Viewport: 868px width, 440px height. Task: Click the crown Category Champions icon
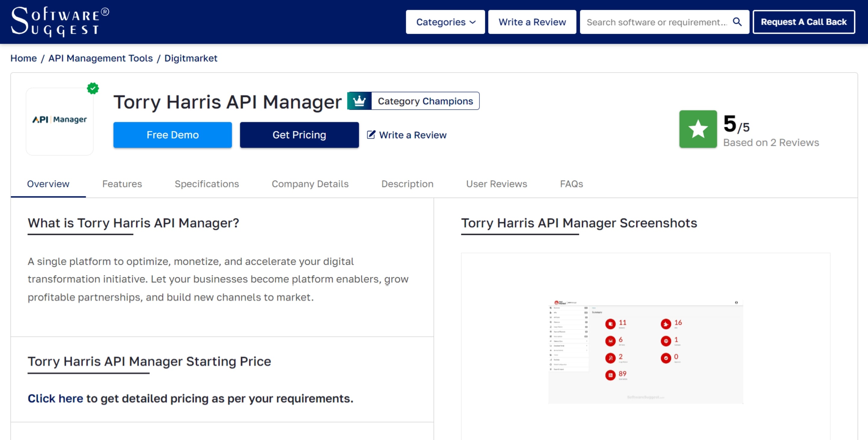click(x=359, y=101)
